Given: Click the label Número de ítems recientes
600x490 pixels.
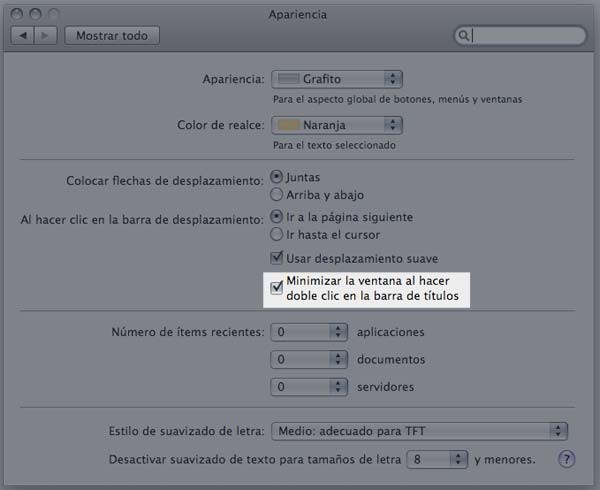Looking at the screenshot, I should pos(188,332).
